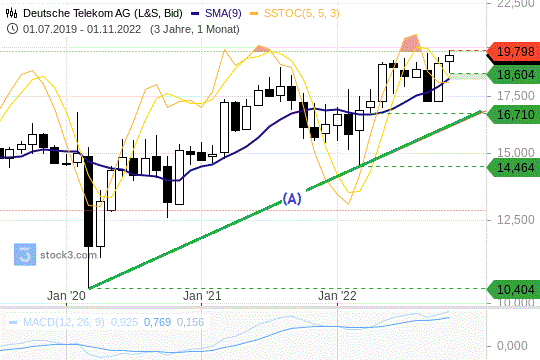Viewport: 540px width, 360px height.
Task: Click the Jan '21 time axis label
Action: click(202, 296)
